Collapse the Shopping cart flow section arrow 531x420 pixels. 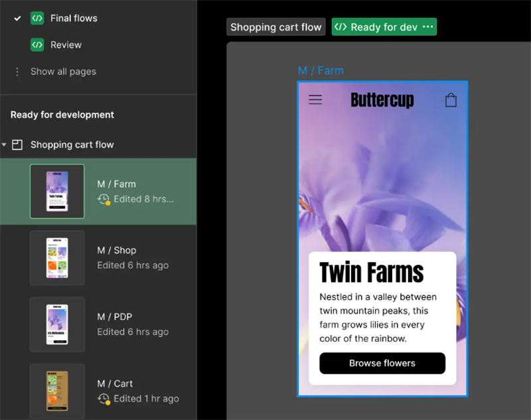tap(4, 145)
